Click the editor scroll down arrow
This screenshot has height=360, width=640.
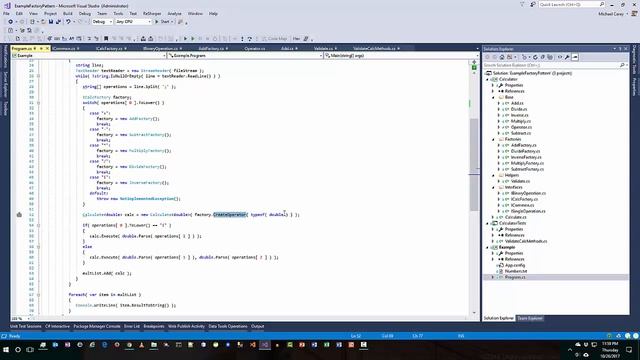coord(474,313)
